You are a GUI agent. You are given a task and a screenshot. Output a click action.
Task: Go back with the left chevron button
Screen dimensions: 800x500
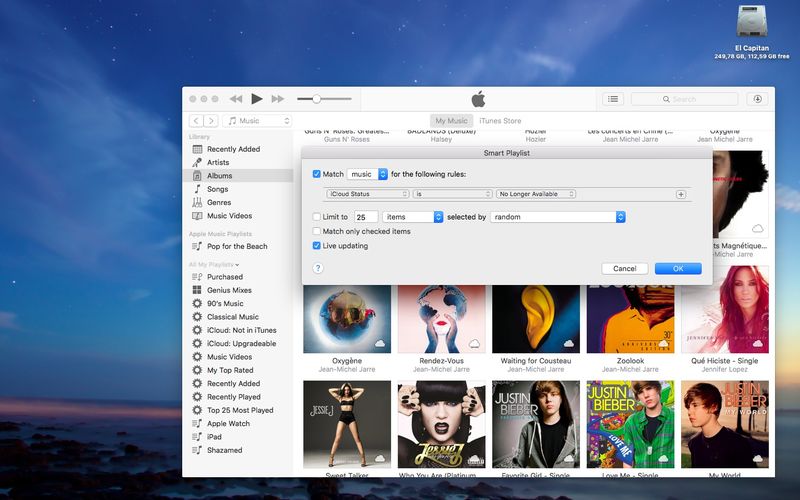pyautogui.click(x=196, y=121)
